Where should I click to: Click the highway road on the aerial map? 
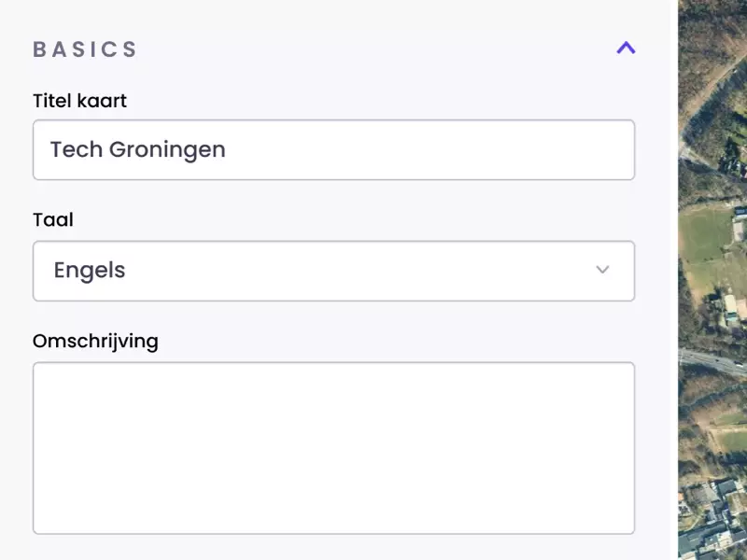(712, 362)
